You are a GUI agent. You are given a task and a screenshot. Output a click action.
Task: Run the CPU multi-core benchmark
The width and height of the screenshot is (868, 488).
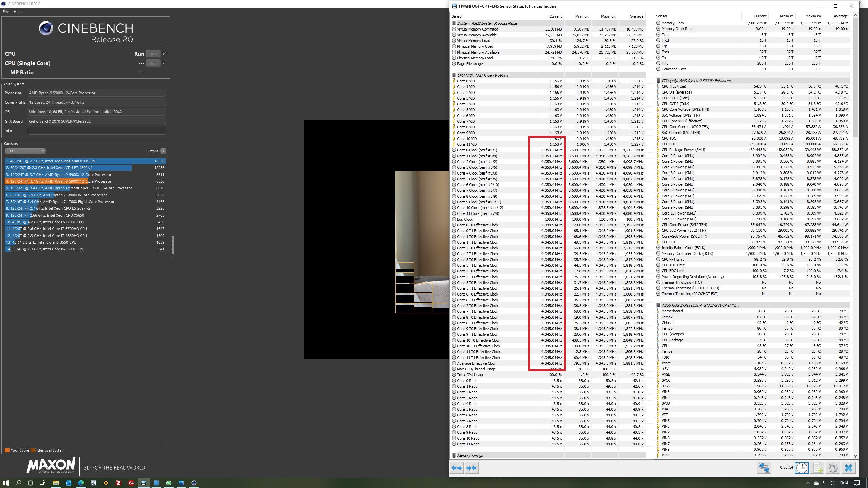tap(153, 54)
